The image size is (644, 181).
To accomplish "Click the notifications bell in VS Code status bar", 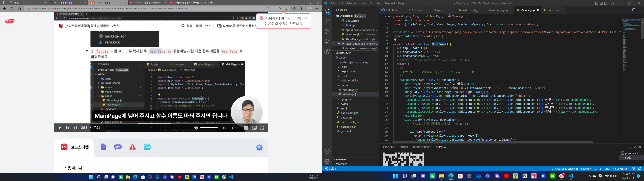I will 640,169.
